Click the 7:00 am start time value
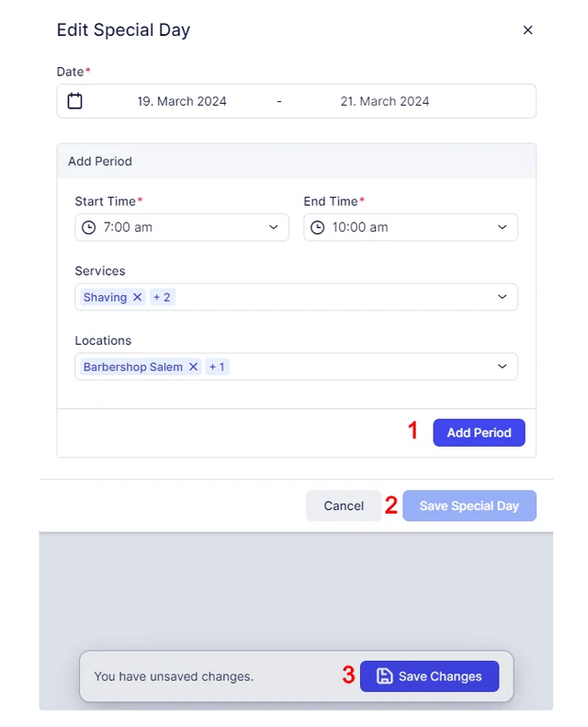Image resolution: width=588 pixels, height=727 pixels. pyautogui.click(x=128, y=227)
